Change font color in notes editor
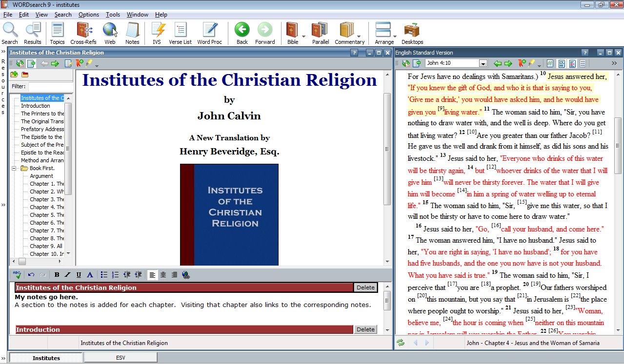The height and width of the screenshot is (364, 624). pos(90,275)
